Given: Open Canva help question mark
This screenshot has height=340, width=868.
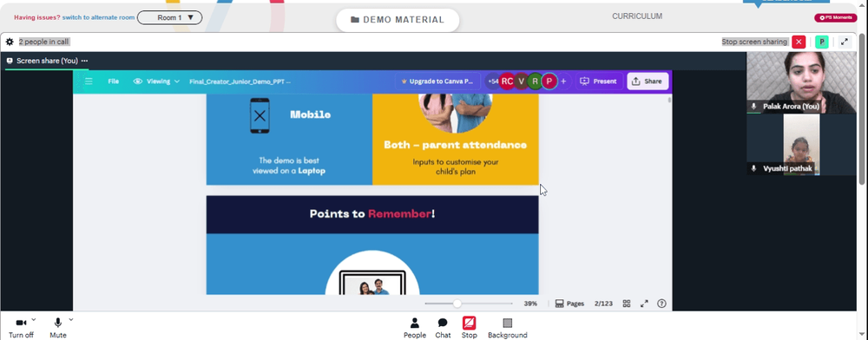Looking at the screenshot, I should point(661,304).
